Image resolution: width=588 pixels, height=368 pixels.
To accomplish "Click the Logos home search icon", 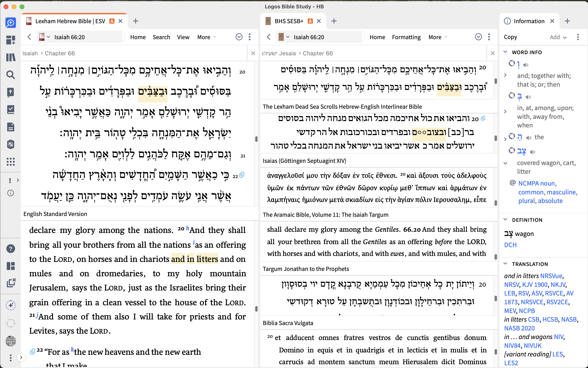I will [10, 23].
